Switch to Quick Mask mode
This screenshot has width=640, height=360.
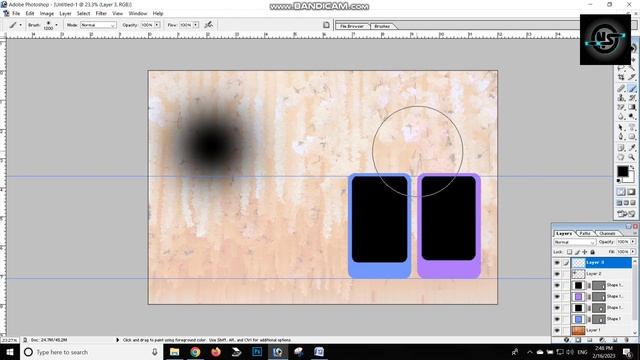tap(631, 191)
